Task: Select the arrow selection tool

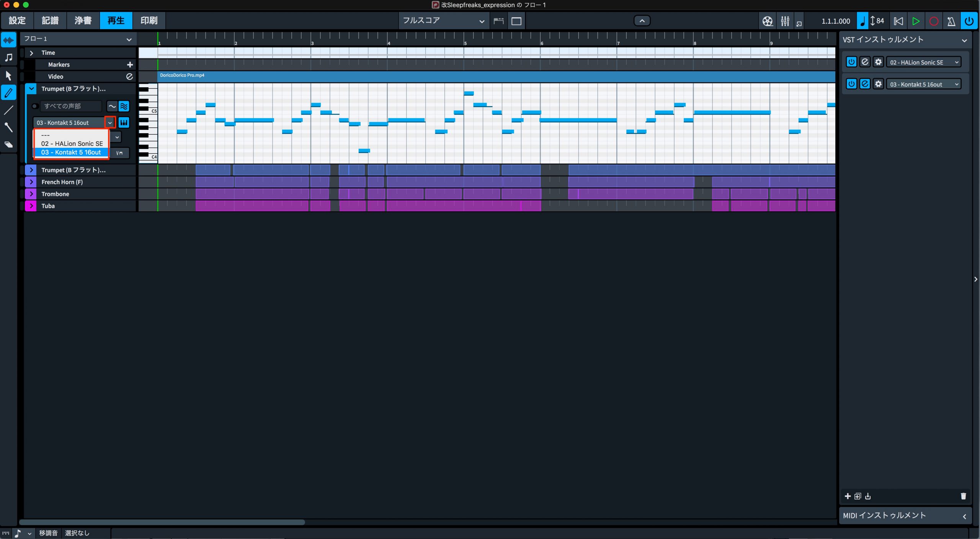Action: pos(8,75)
